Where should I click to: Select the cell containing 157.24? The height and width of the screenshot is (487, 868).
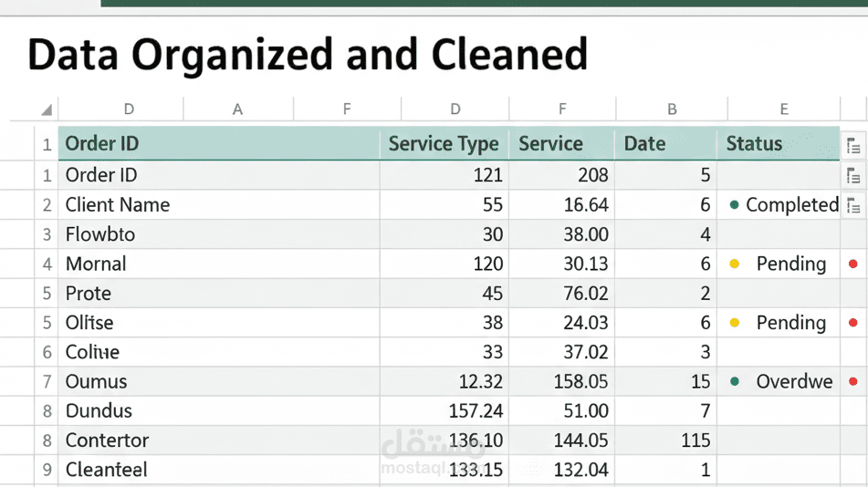[444, 411]
